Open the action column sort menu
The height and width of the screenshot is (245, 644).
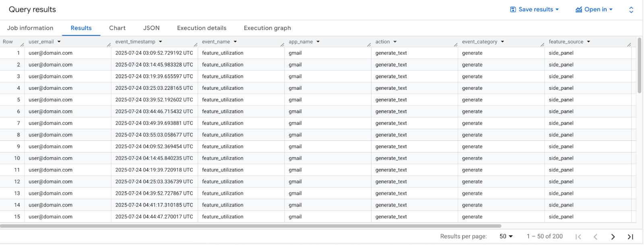395,41
